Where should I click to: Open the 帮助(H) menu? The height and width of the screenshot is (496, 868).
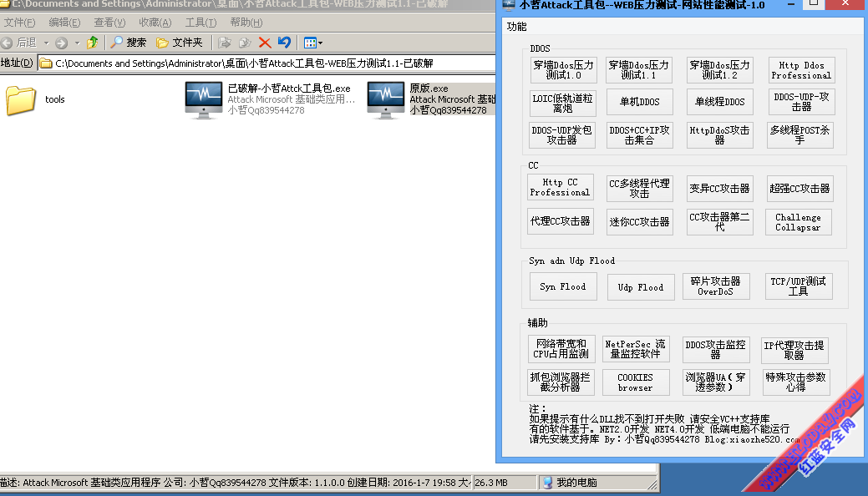(x=246, y=23)
